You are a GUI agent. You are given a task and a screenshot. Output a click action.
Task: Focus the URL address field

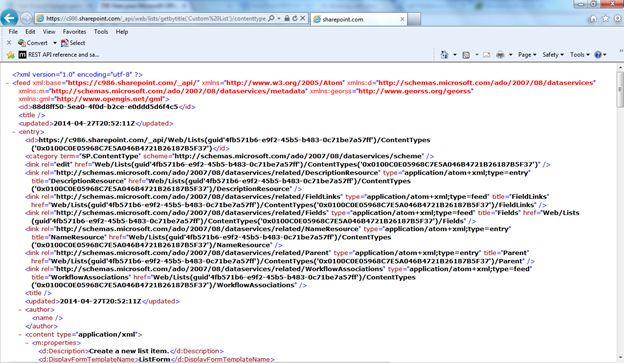pyautogui.click(x=156, y=18)
